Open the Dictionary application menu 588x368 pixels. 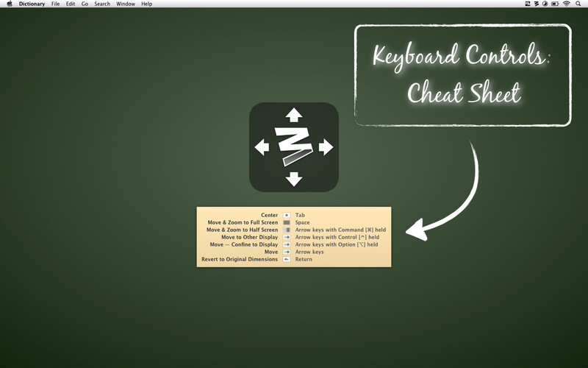(32, 4)
